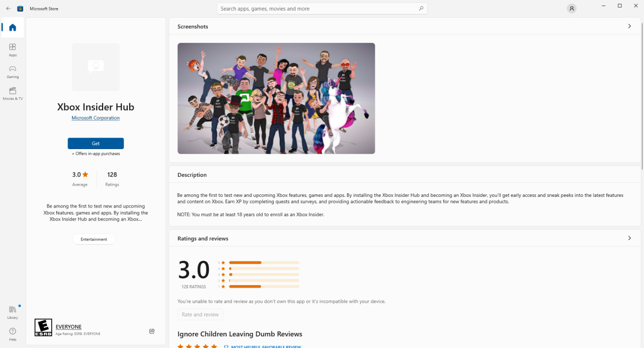The width and height of the screenshot is (644, 348).
Task: Focus the search apps input field
Action: click(x=322, y=9)
